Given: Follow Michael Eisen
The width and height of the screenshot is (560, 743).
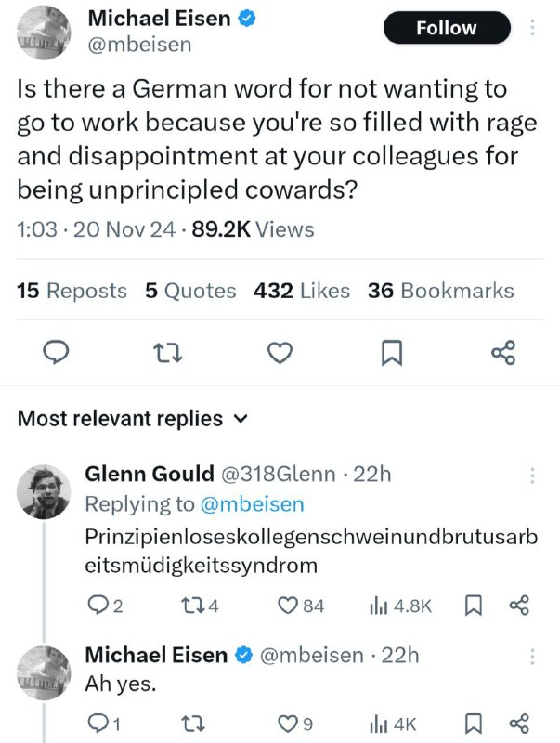Looking at the screenshot, I should tap(447, 28).
